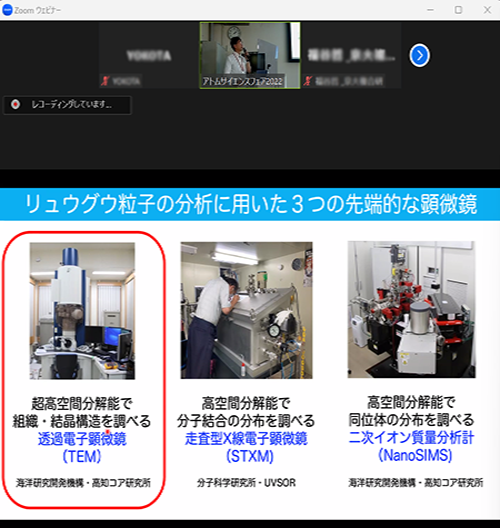This screenshot has width=500, height=528.
Task: Click the slide title リュウグウ粒子の分析 banner
Action: pos(250,204)
